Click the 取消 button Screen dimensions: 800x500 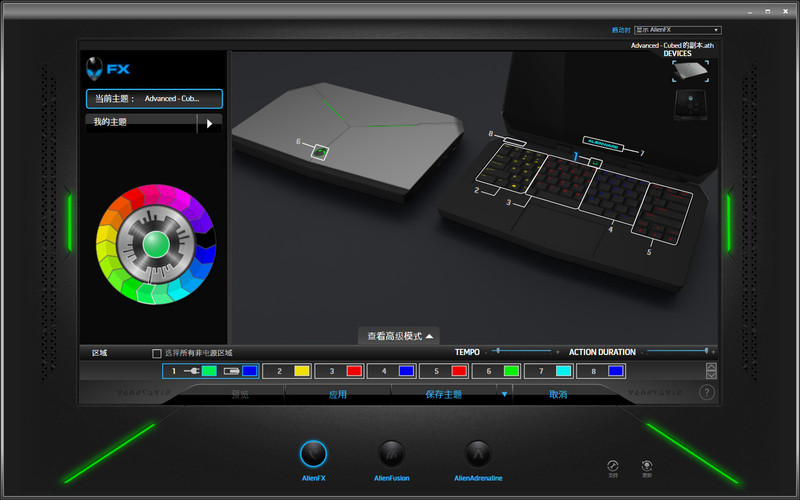(558, 394)
